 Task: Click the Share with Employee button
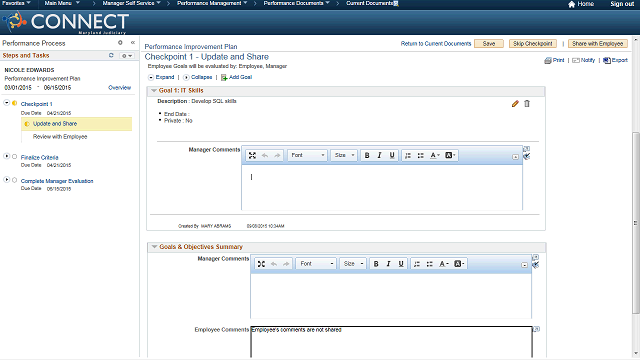click(598, 44)
